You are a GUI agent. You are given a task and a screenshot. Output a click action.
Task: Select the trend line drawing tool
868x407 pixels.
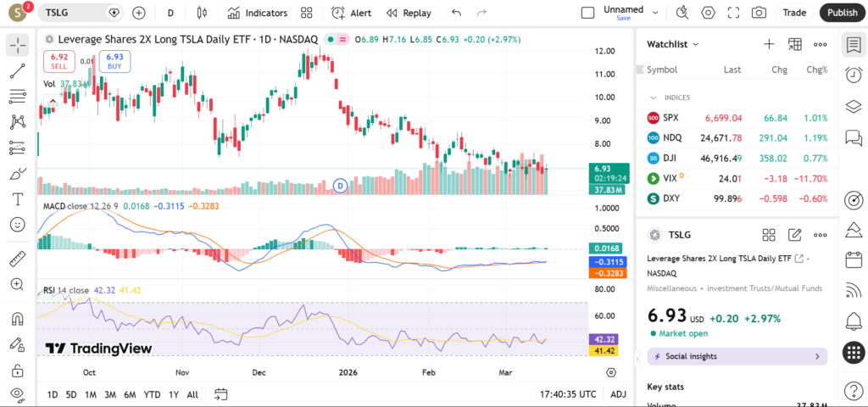(x=18, y=72)
